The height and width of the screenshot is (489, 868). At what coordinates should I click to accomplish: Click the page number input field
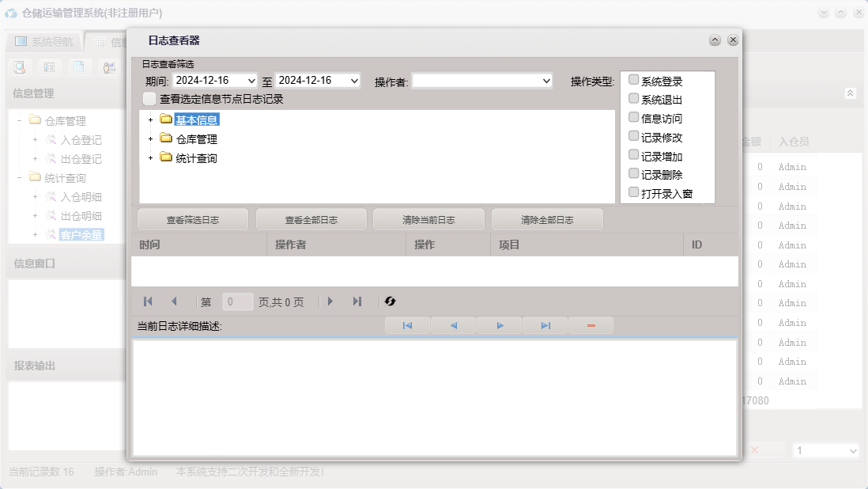237,301
